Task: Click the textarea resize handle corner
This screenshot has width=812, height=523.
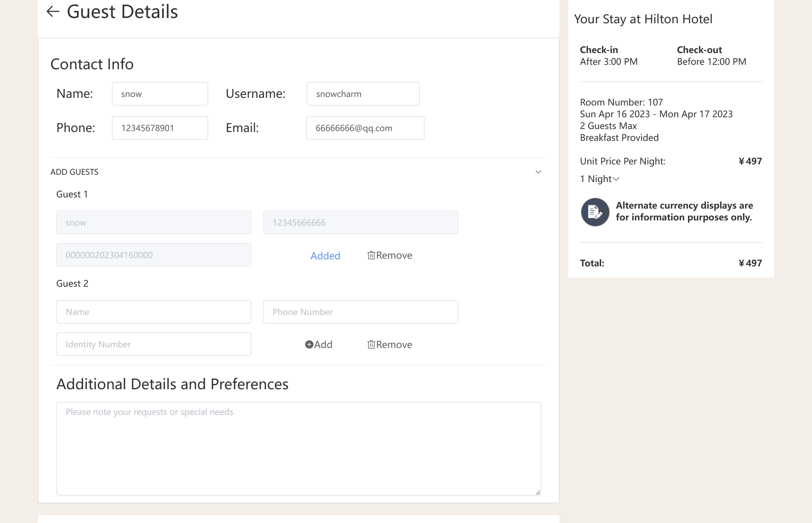Action: coord(538,492)
